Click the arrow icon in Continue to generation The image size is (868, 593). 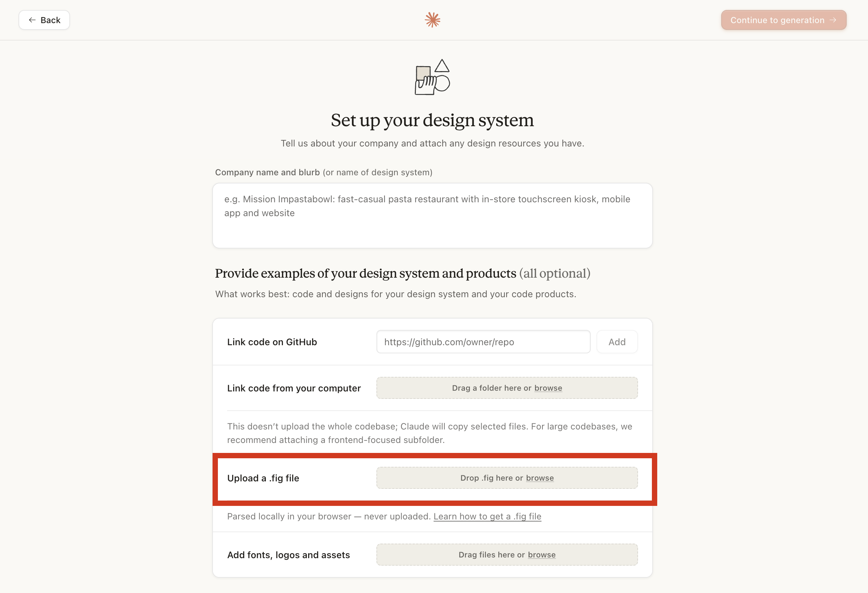[833, 20]
